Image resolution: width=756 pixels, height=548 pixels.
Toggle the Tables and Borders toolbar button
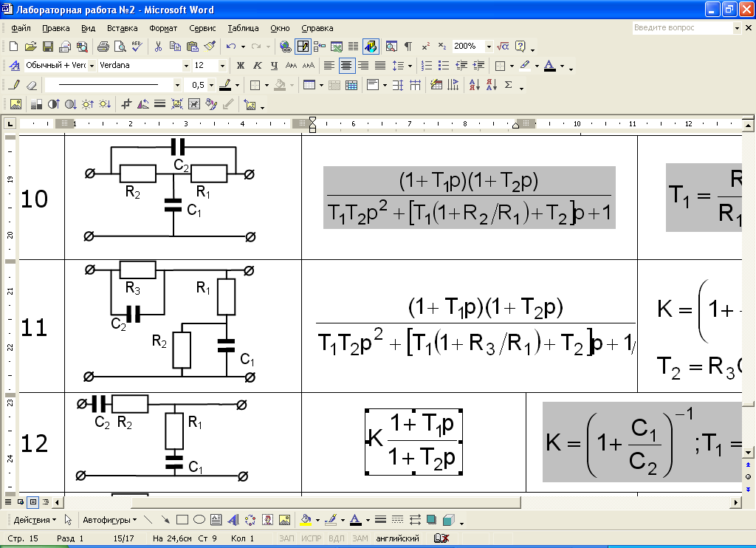click(x=303, y=47)
